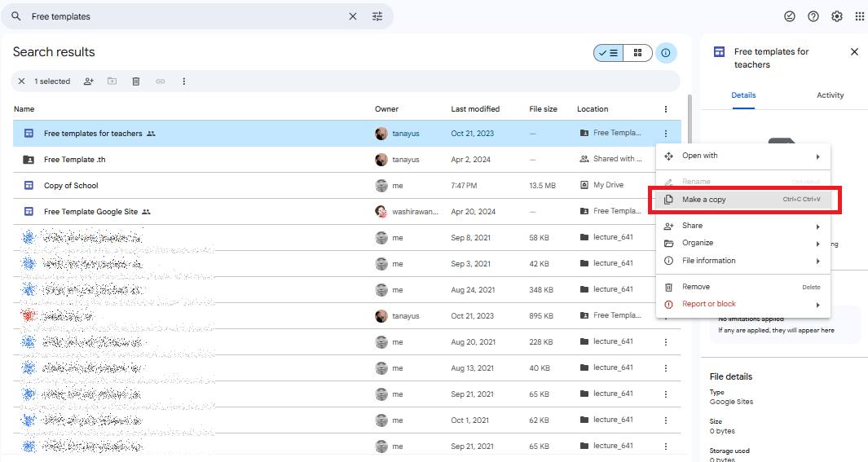This screenshot has width=868, height=462.
Task: Sort by Last modified column header
Action: click(475, 109)
